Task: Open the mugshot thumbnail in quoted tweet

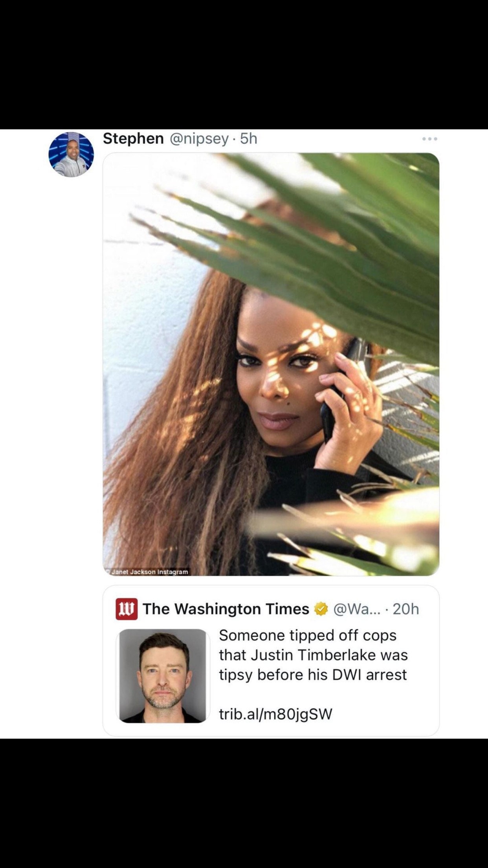Action: coord(163,676)
